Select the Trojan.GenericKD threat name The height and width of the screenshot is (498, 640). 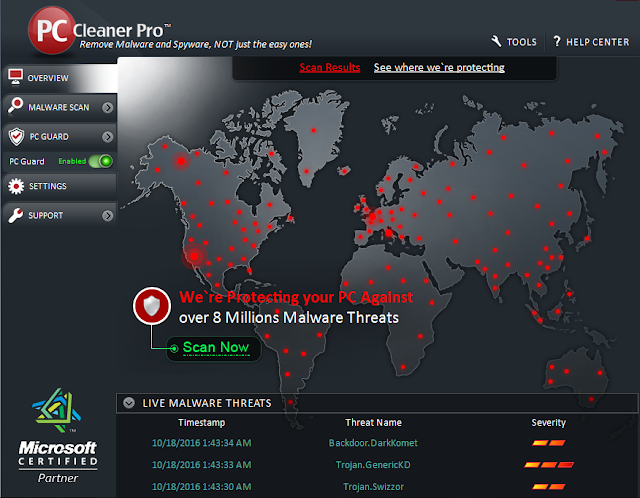click(373, 465)
